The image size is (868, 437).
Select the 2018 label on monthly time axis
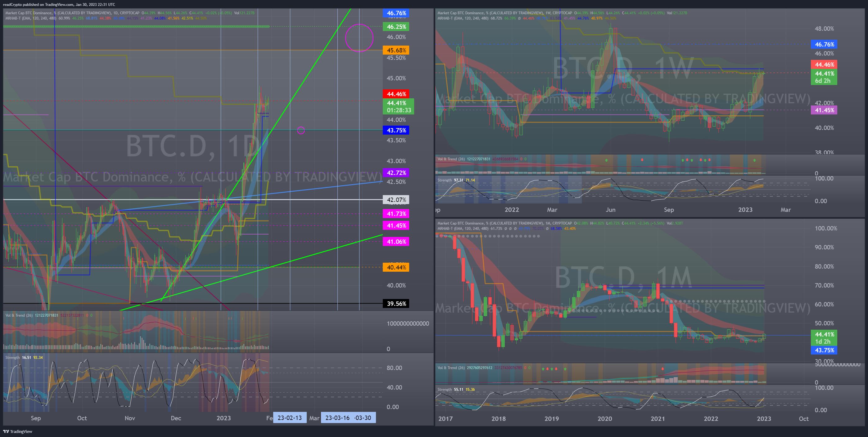(499, 419)
